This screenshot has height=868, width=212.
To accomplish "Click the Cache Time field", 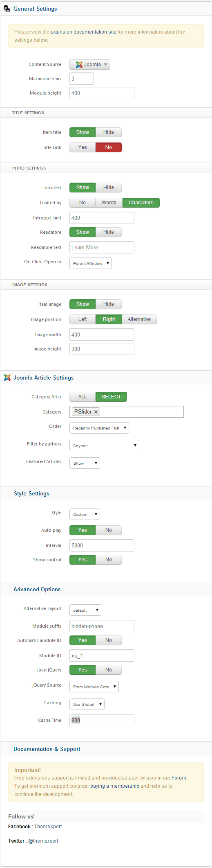I will click(102, 720).
